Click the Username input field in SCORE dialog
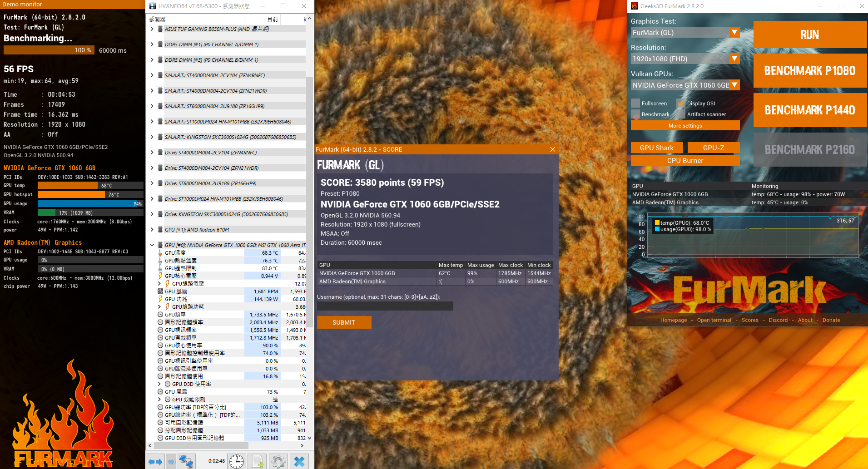 coord(385,306)
